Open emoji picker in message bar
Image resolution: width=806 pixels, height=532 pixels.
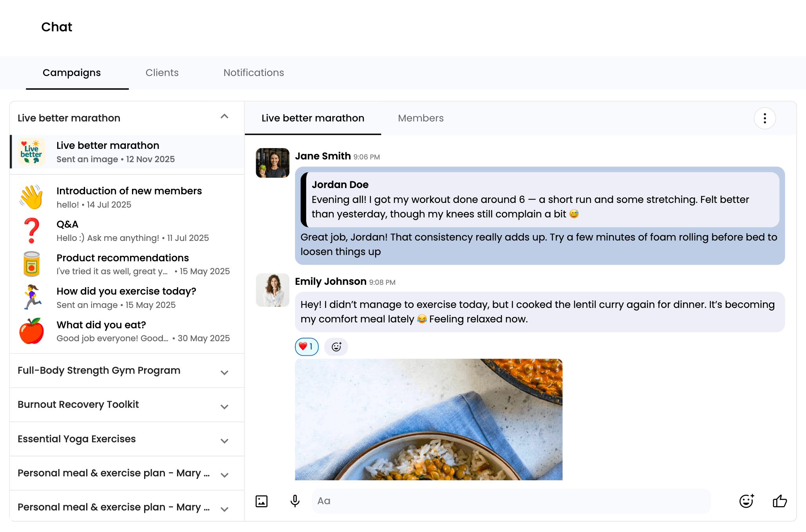coord(746,501)
